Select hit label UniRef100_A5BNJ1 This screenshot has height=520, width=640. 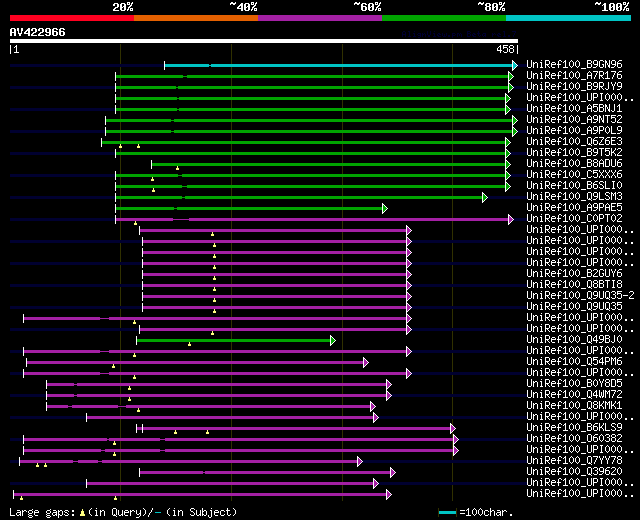pyautogui.click(x=574, y=109)
